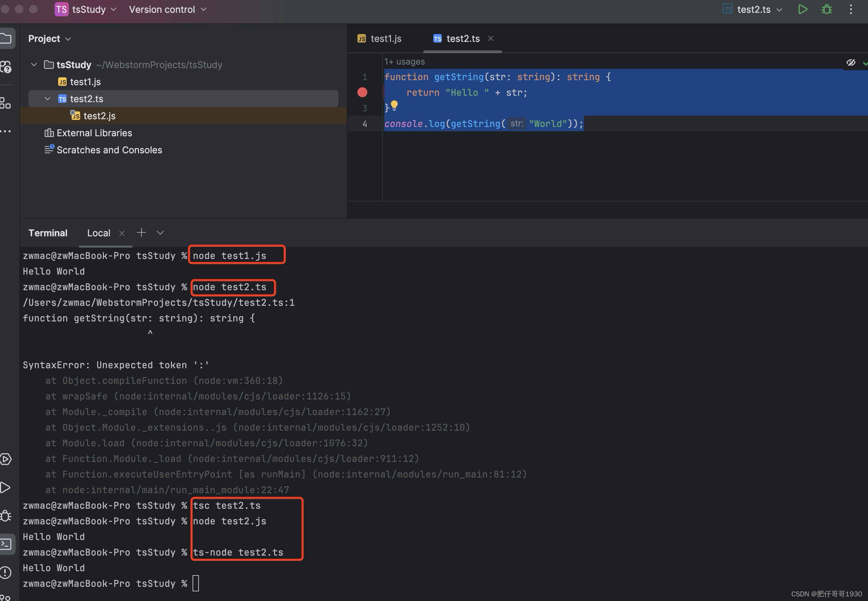
Task: Collapse the test2.ts node in the tree
Action: pos(48,99)
